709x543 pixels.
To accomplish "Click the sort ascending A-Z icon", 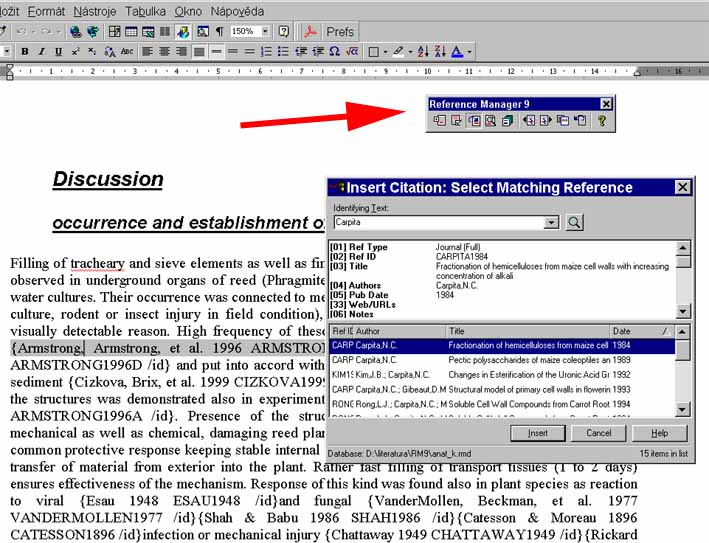I will coord(423,52).
